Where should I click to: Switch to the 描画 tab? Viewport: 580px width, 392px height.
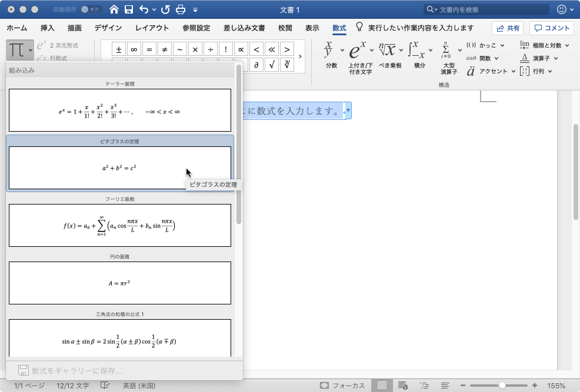coord(74,28)
